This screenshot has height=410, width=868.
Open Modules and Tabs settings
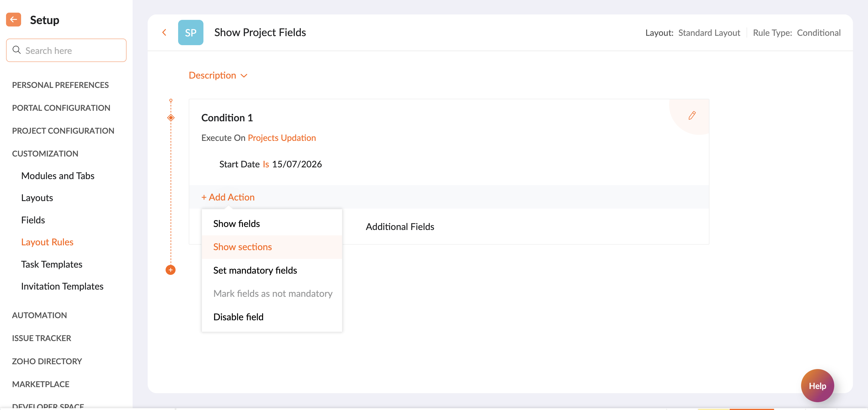58,176
